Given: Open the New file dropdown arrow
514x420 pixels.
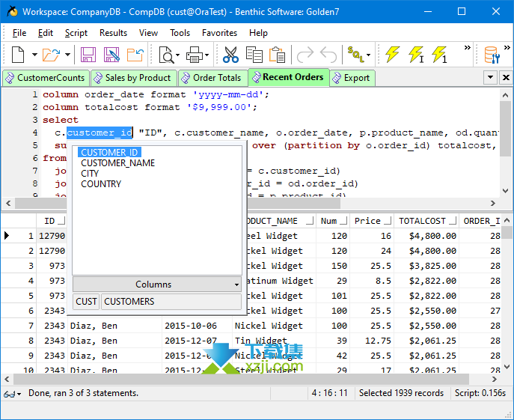Looking at the screenshot, I should tap(34, 55).
